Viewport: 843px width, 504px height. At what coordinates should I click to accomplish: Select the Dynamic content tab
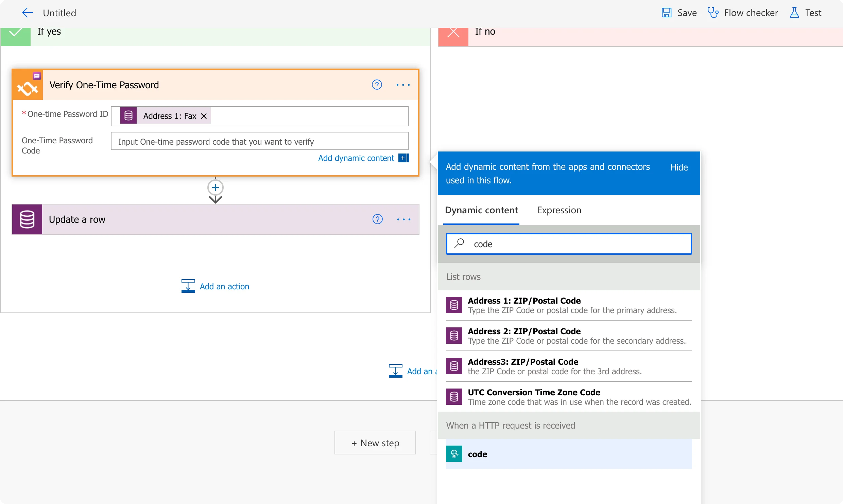[480, 210]
